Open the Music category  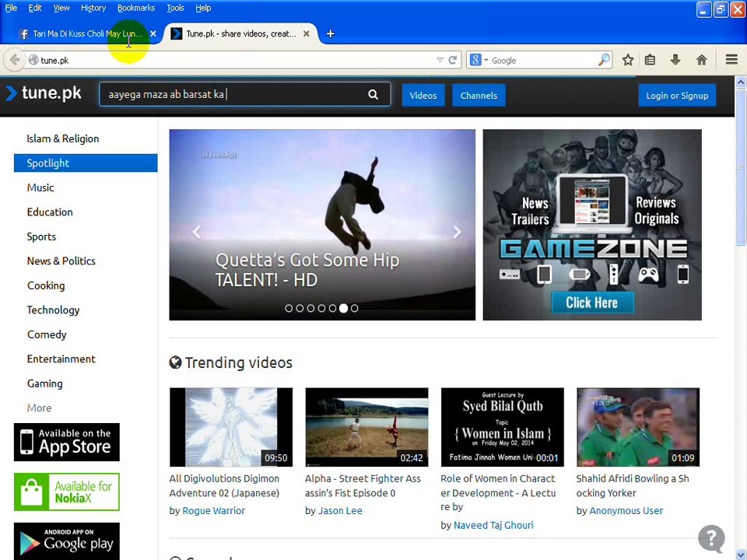click(40, 187)
